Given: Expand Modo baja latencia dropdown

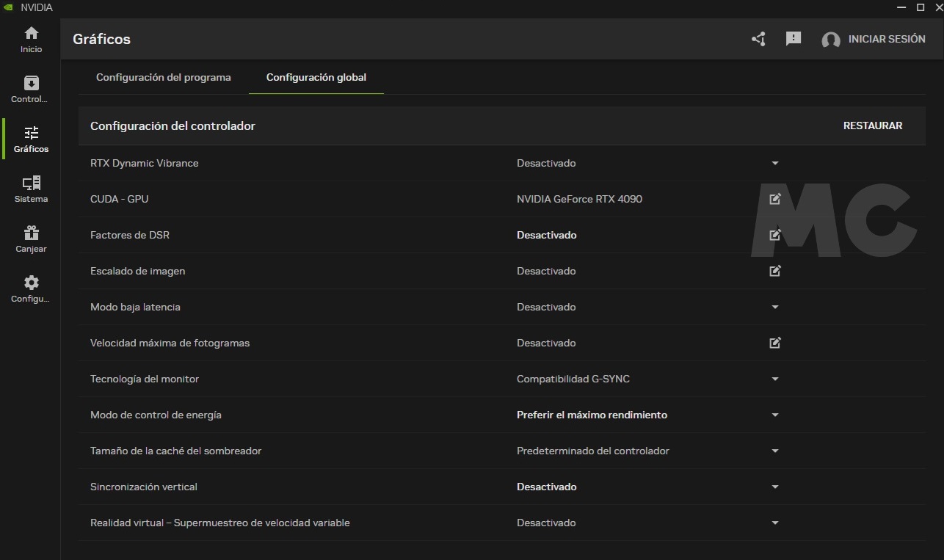Looking at the screenshot, I should point(775,307).
